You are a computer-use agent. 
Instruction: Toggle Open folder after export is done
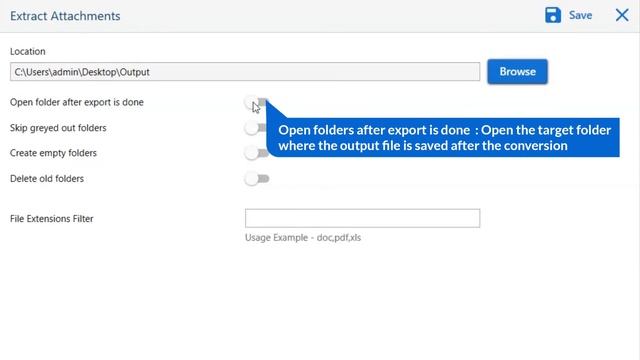point(257,102)
